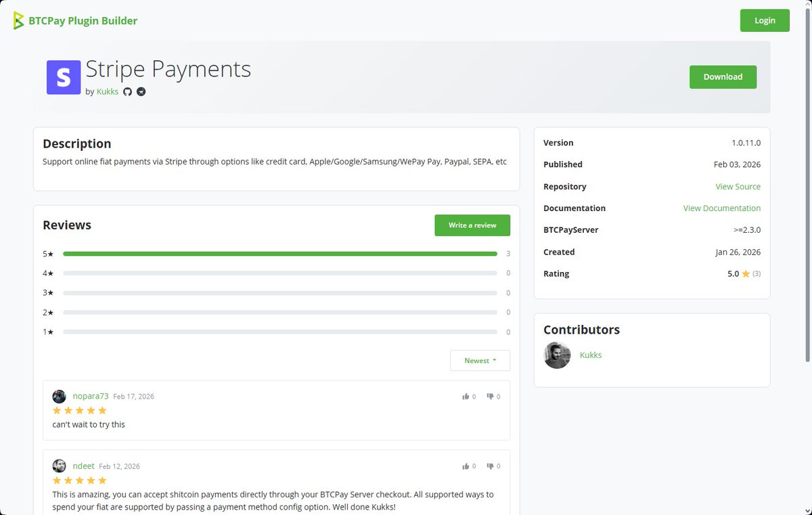Thumbs down nopara73's review
812x515 pixels.
491,397
